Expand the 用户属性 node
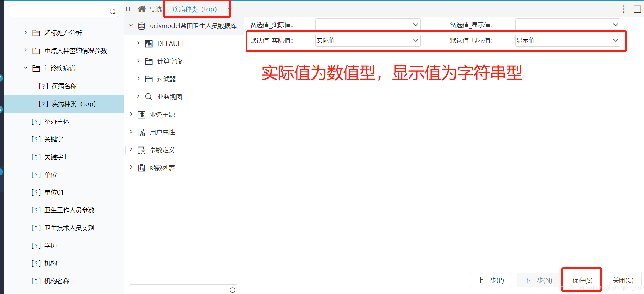The height and width of the screenshot is (294, 644). click(x=131, y=132)
